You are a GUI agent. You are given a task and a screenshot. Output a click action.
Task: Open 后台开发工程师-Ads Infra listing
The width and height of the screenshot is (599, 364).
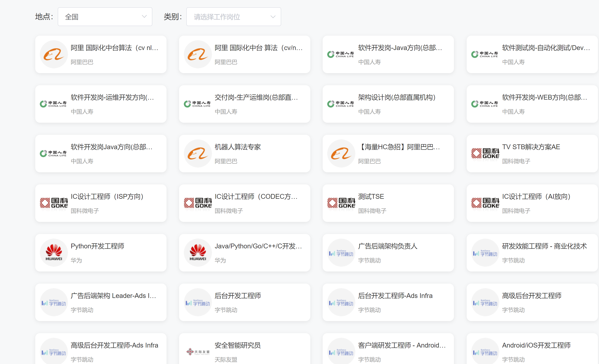point(395,296)
